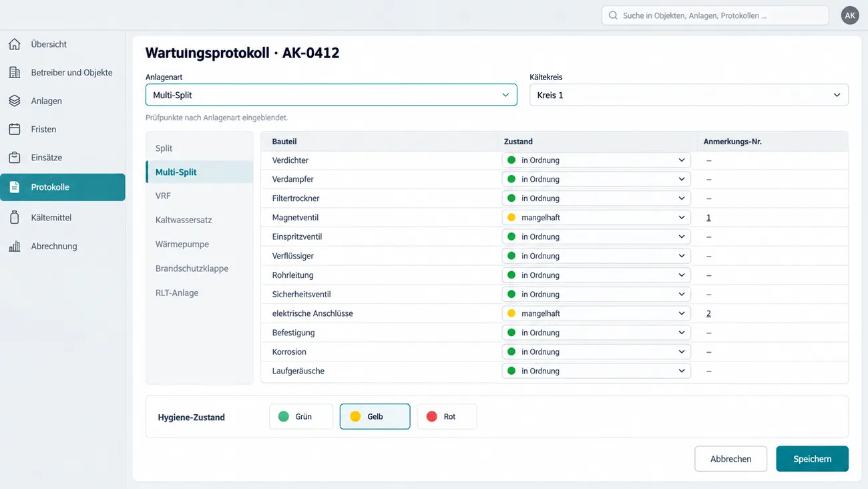This screenshot has width=868, height=489.
Task: Click the clipboard icon beside Einsätze
Action: 15,158
